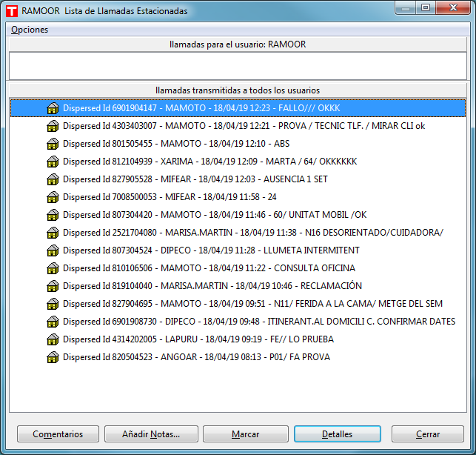
Task: Select LAPURU call FE// LO PRUEBA
Action: coord(198,339)
